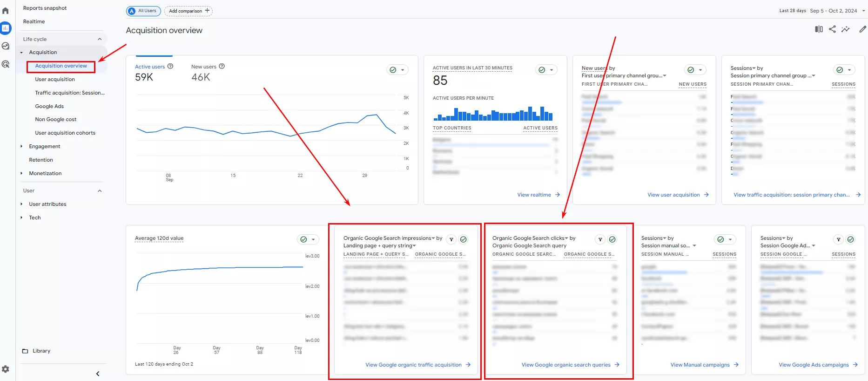Follow View Google Ads campaigns link
Screen dimensions: 868x381
818,365
